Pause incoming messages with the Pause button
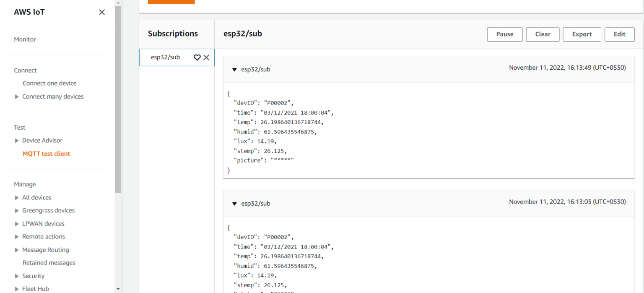The width and height of the screenshot is (644, 293). coord(504,34)
